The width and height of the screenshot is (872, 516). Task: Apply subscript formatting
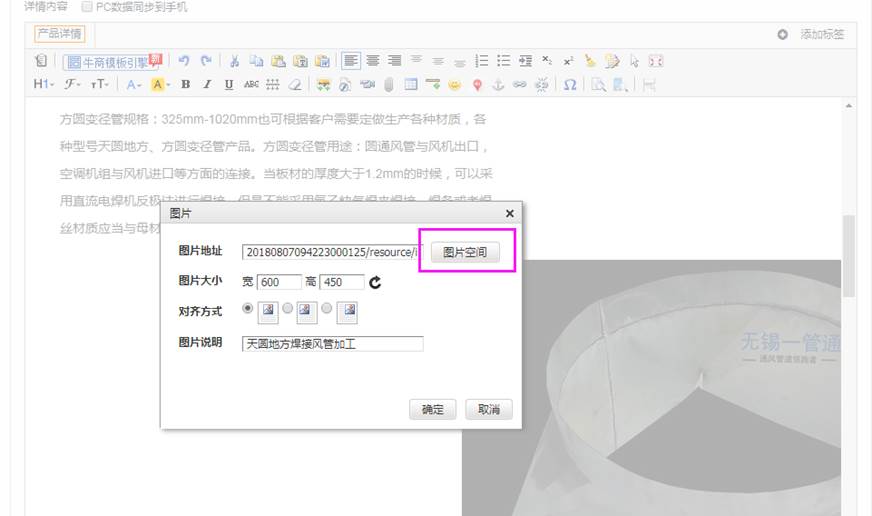(547, 61)
